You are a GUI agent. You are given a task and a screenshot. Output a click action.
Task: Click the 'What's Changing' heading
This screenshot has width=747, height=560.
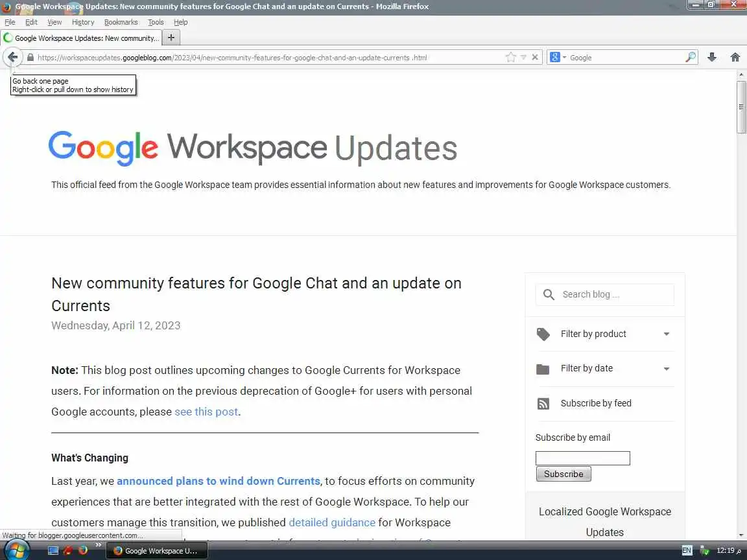89,458
